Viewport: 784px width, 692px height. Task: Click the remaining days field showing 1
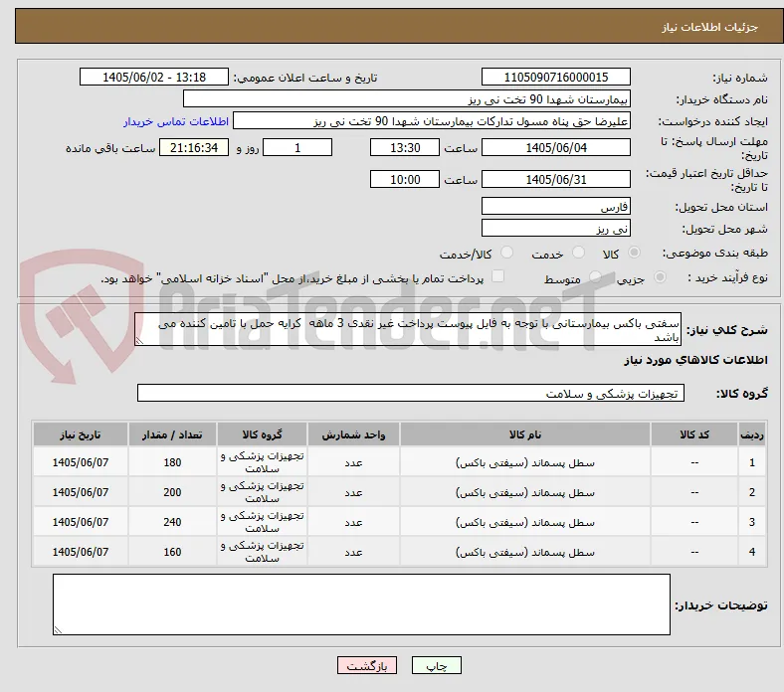click(297, 147)
